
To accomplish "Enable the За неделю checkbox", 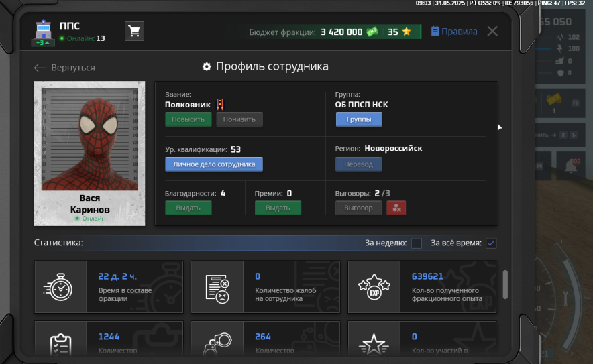I will coord(417,243).
